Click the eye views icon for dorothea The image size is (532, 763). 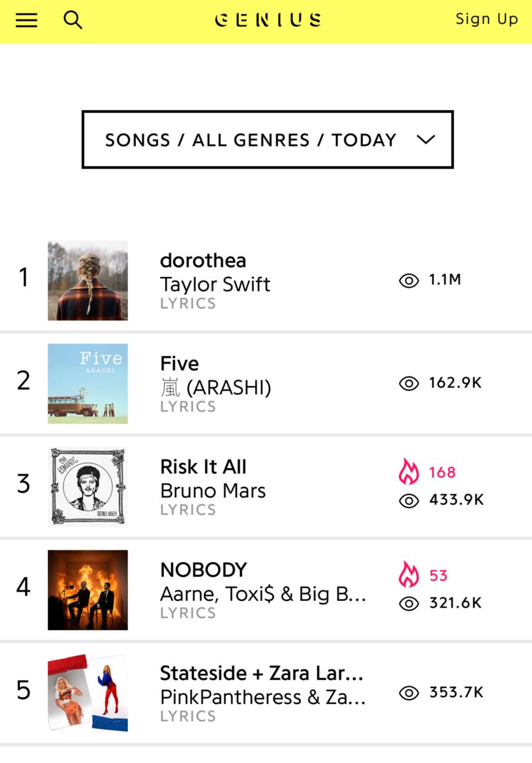tap(409, 280)
